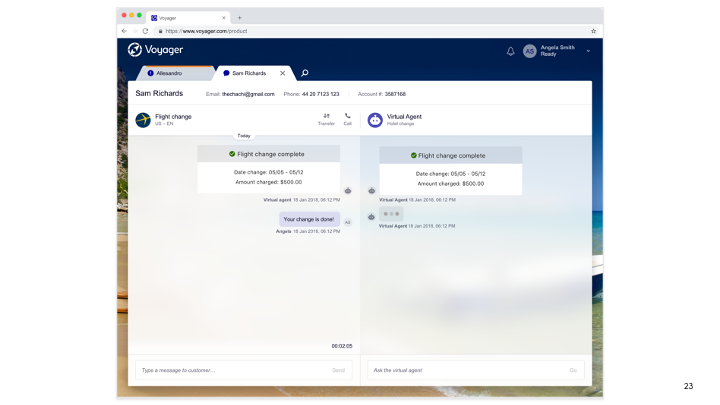This screenshot has width=720, height=405.
Task: Go forward in the browser
Action: click(x=135, y=31)
